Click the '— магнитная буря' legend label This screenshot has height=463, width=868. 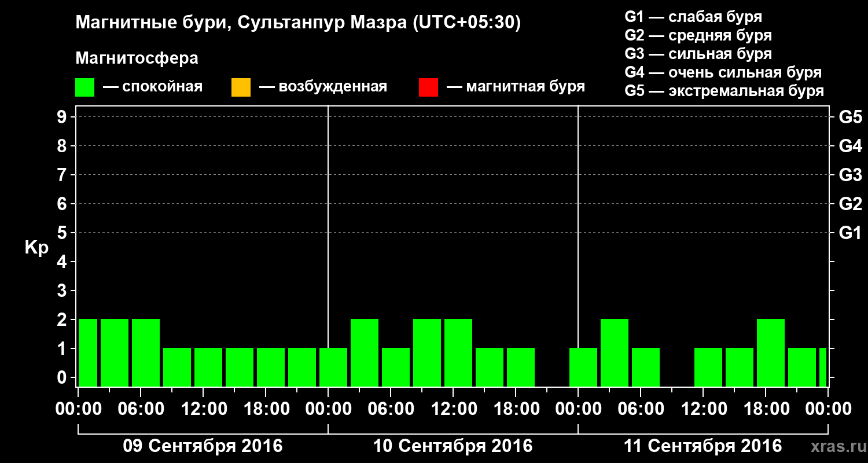516,87
